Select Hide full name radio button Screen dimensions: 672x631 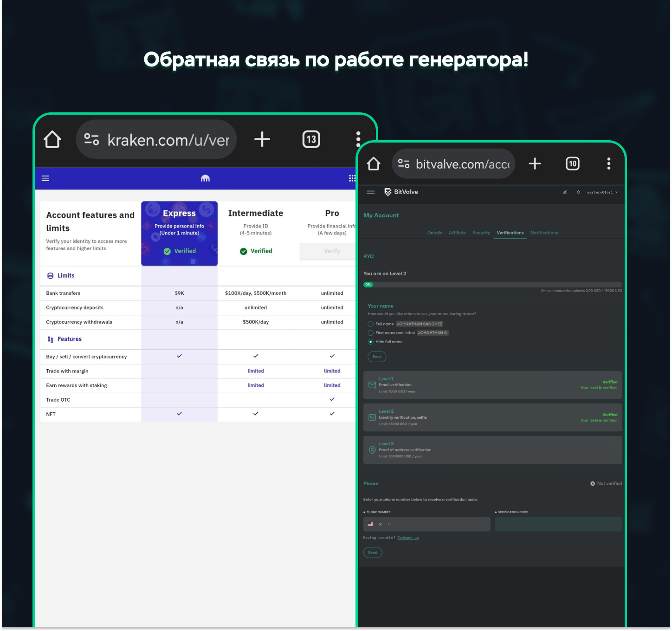[x=371, y=342]
